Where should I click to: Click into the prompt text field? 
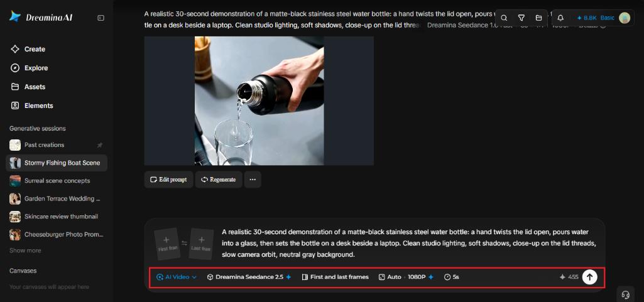[409, 244]
